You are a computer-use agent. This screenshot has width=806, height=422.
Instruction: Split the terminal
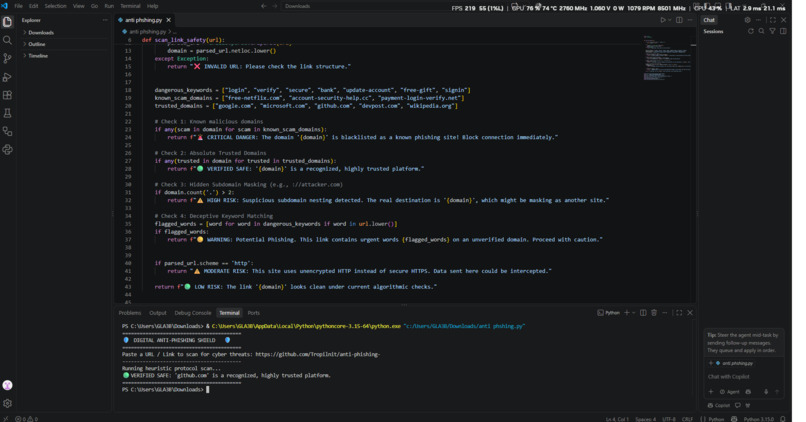tap(643, 313)
